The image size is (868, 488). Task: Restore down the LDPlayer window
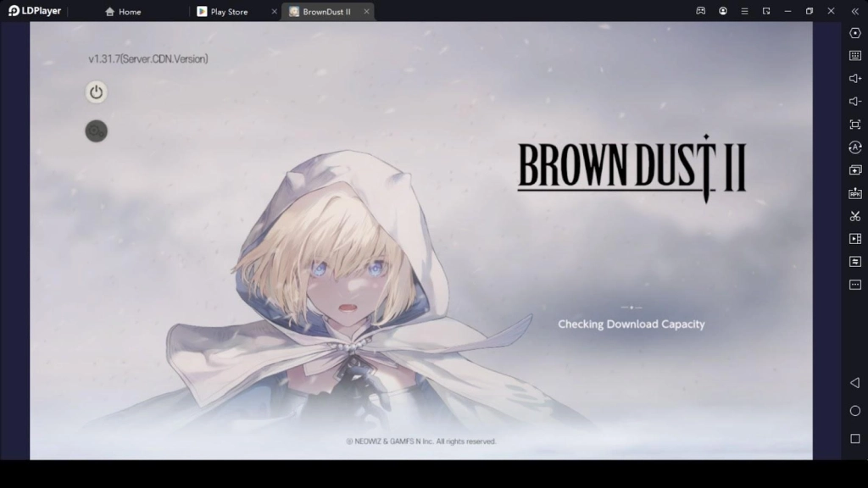810,11
